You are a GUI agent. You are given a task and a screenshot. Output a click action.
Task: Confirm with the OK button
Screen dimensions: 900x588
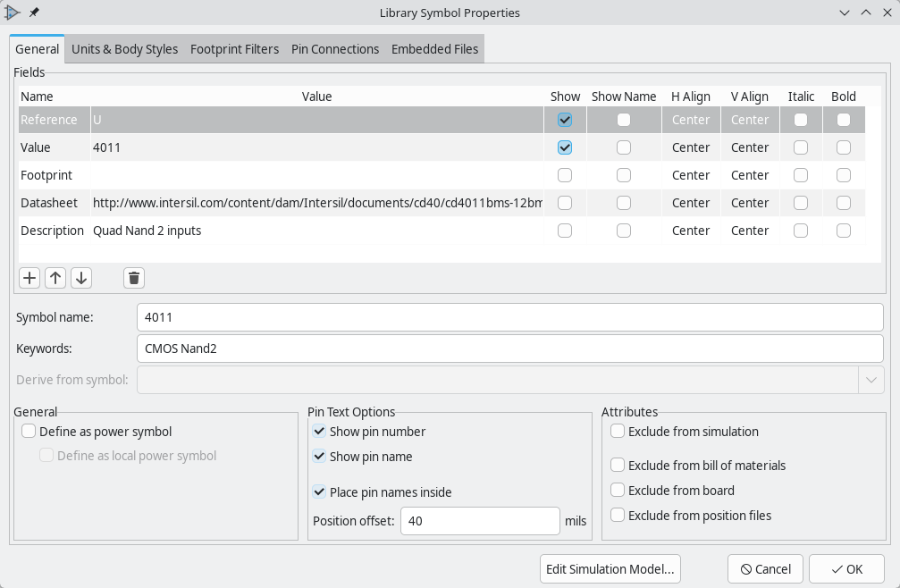click(x=846, y=569)
